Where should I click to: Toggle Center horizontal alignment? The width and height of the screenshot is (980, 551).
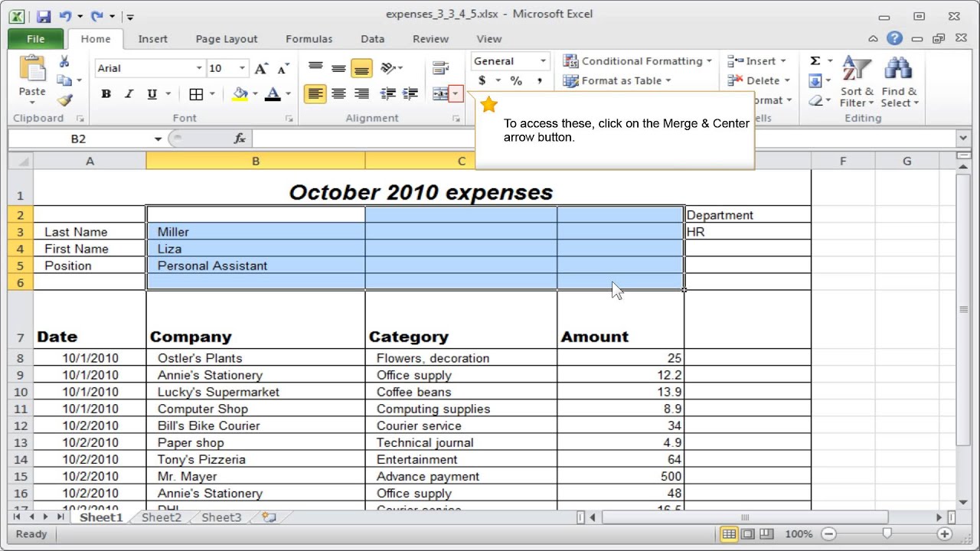pyautogui.click(x=338, y=94)
